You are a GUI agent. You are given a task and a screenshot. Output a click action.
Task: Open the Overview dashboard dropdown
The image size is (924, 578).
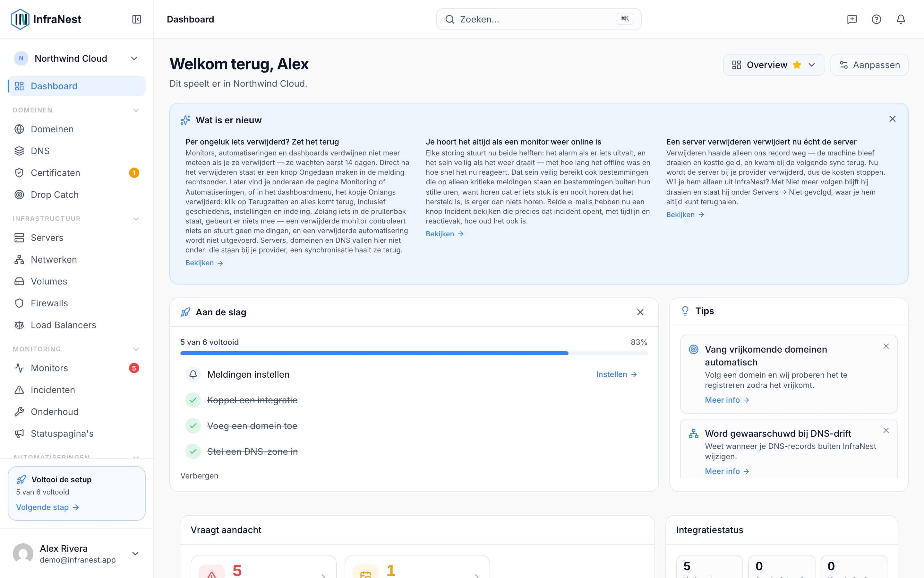pyautogui.click(x=774, y=65)
